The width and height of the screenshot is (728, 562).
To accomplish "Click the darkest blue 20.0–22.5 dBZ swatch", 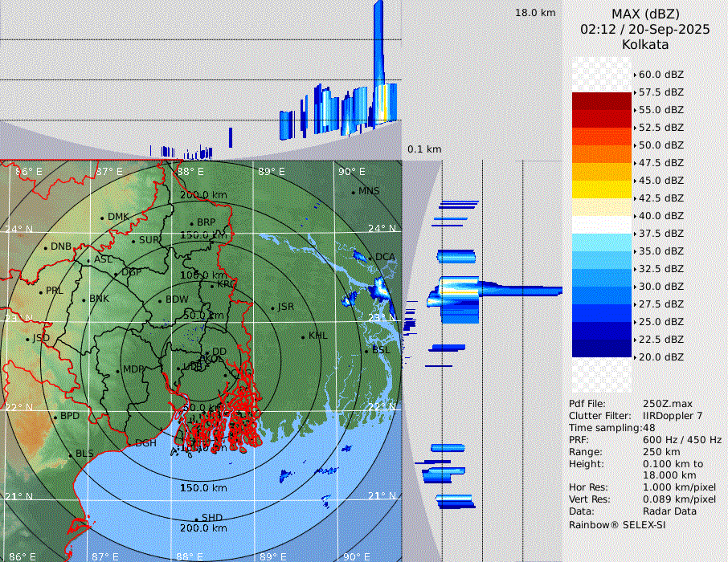I will [x=602, y=348].
